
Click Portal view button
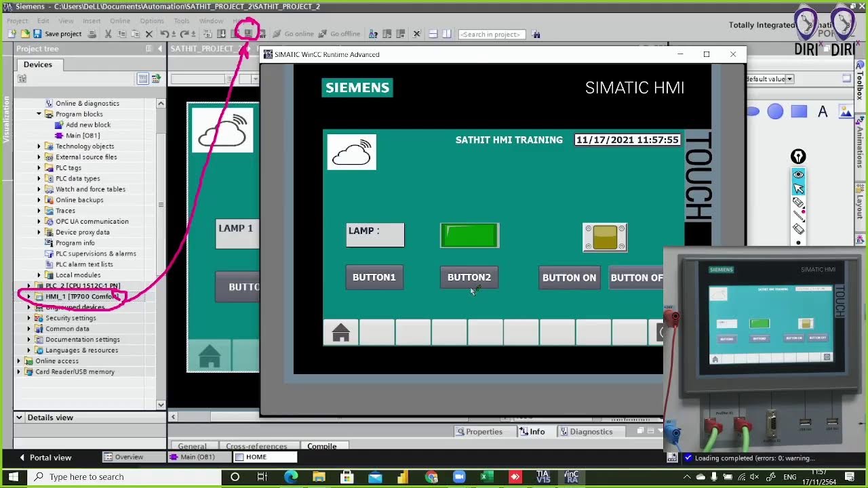click(x=45, y=457)
